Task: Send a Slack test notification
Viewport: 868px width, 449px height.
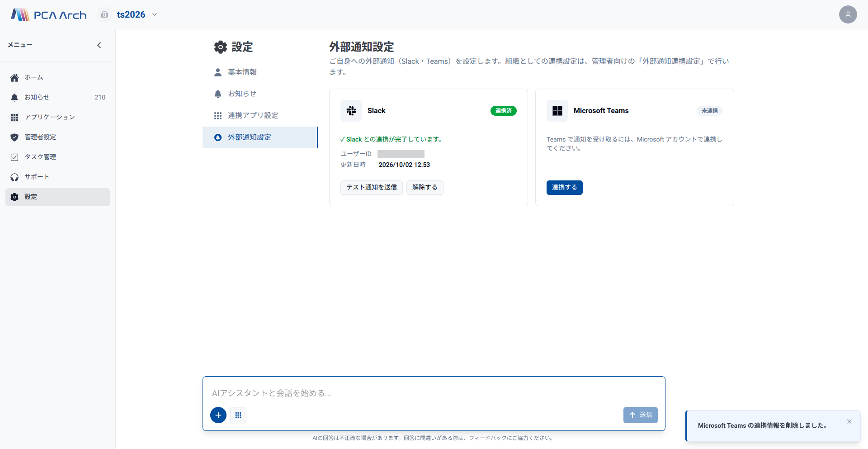Action: coord(372,188)
